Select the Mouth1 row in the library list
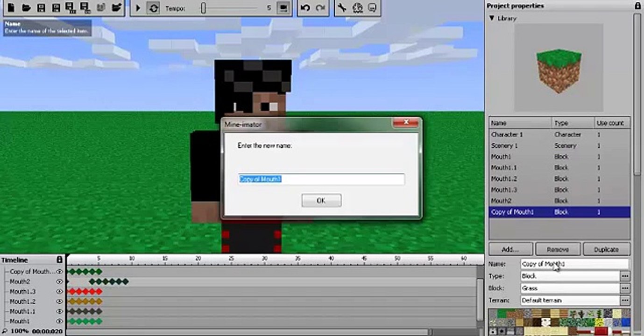Image resolution: width=644 pixels, height=336 pixels. 559,157
